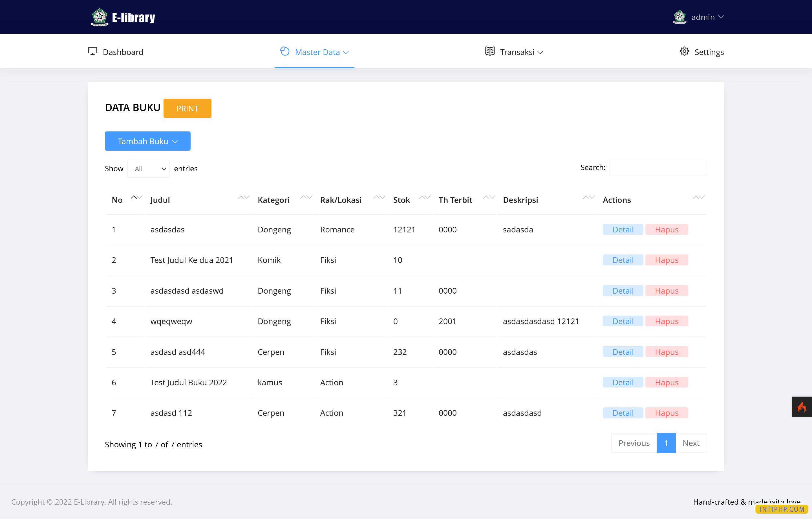Image resolution: width=812 pixels, height=519 pixels.
Task: Expand the Tambah Buku dropdown button
Action: point(147,141)
